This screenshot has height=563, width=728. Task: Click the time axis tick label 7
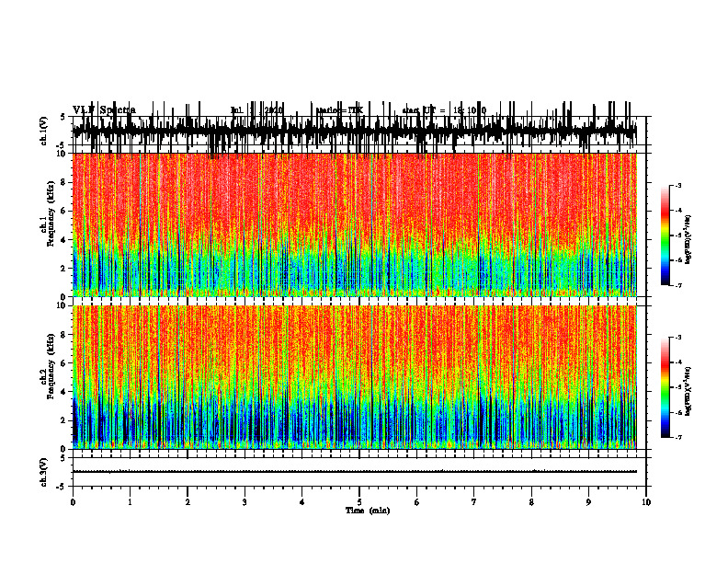[x=474, y=502]
